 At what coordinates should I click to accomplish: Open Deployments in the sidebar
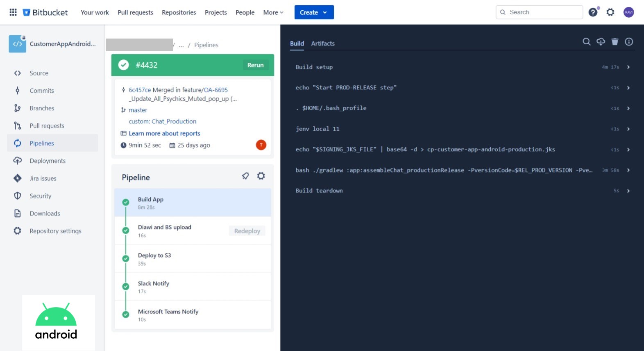tap(48, 161)
